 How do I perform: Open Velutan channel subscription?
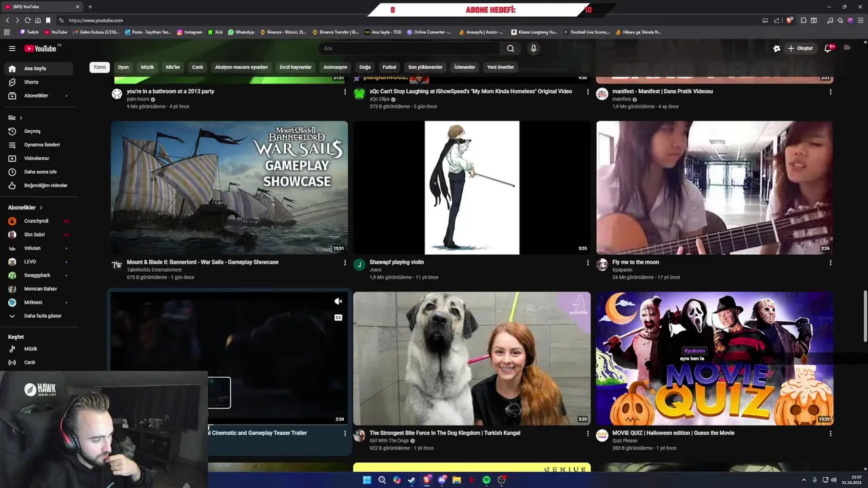tap(40, 248)
